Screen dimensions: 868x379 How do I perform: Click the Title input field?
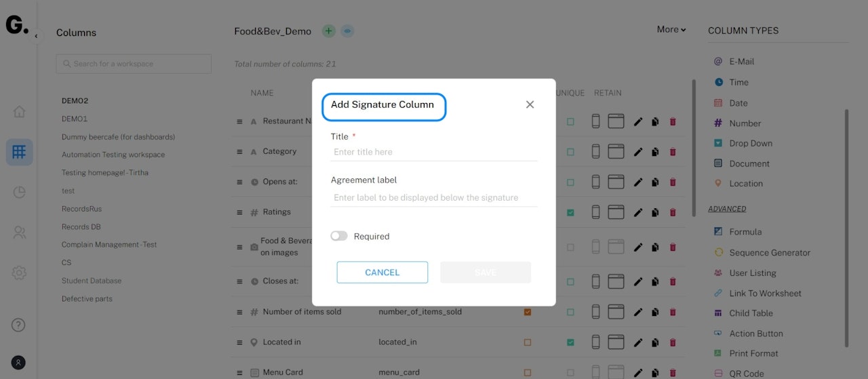click(x=434, y=152)
